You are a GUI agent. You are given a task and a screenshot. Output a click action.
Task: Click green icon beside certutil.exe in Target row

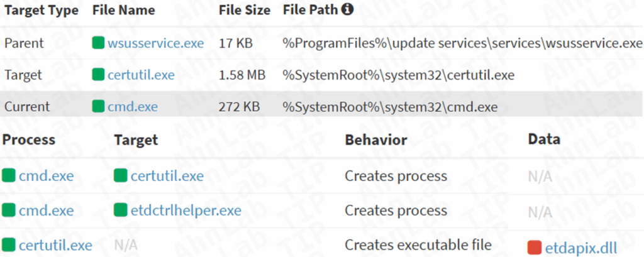(x=98, y=75)
